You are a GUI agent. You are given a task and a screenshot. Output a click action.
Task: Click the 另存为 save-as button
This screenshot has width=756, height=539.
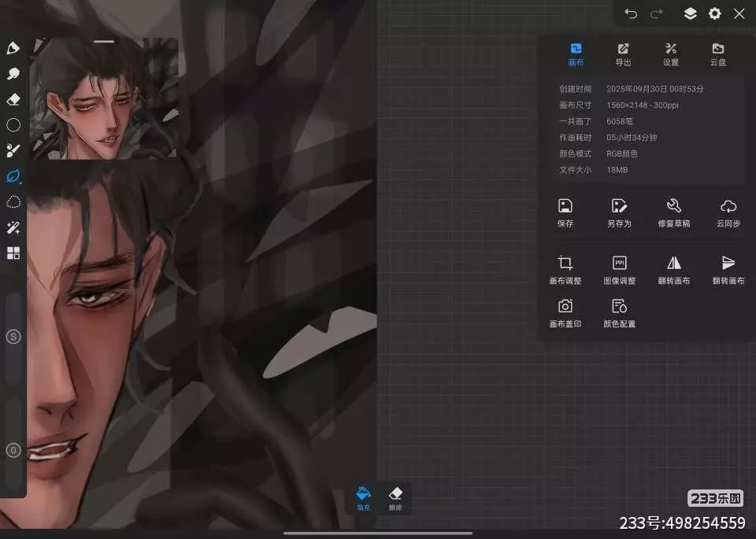tap(619, 213)
